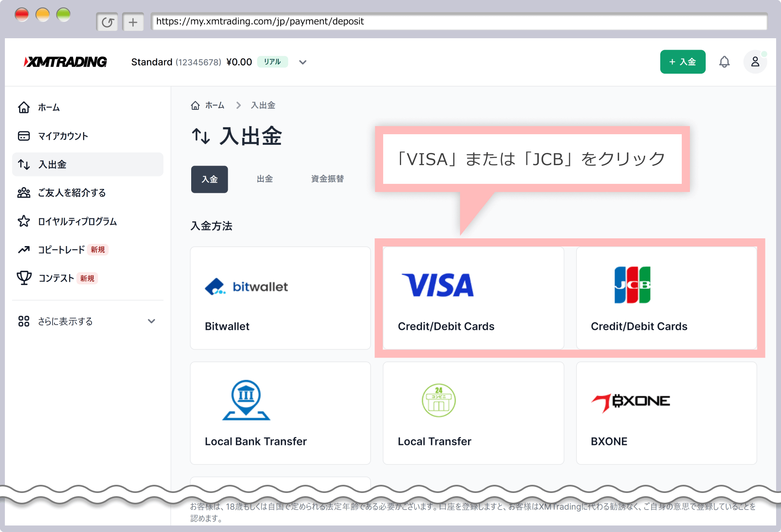The height and width of the screenshot is (532, 781).
Task: Click the 新規 badge beside コピートレード
Action: pyautogui.click(x=98, y=250)
